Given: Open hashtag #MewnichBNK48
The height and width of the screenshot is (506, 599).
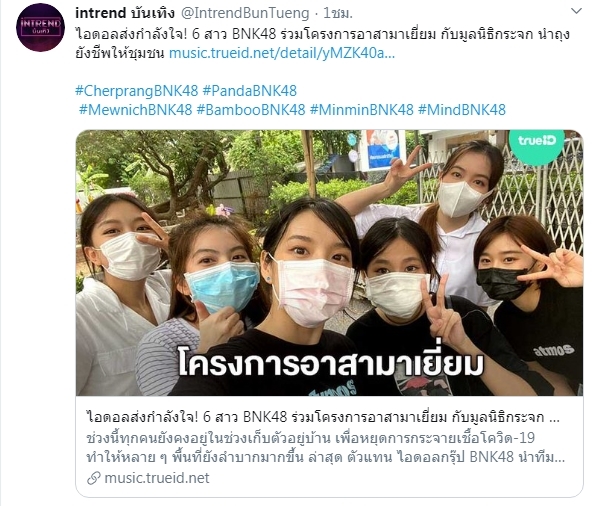Looking at the screenshot, I should (136, 110).
